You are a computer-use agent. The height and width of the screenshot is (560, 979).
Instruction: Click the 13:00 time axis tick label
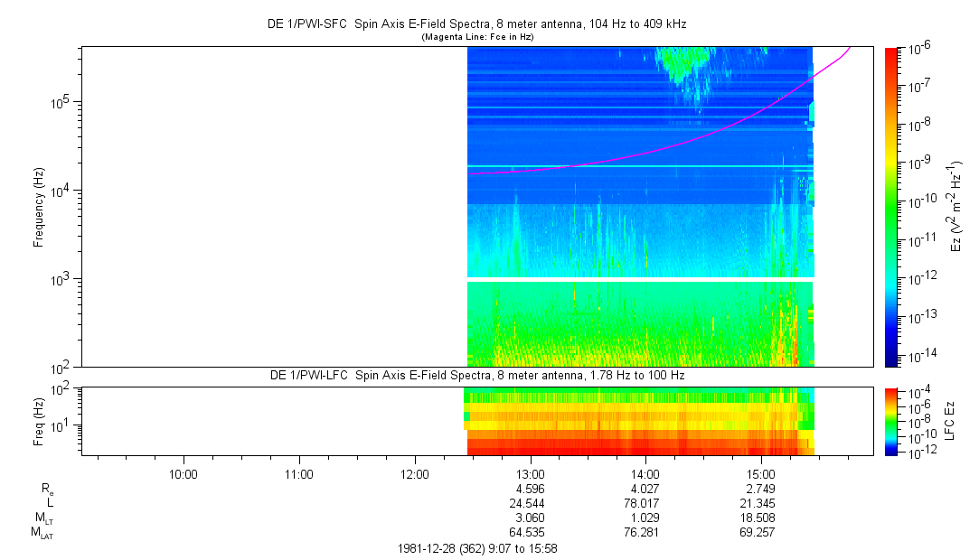(530, 474)
